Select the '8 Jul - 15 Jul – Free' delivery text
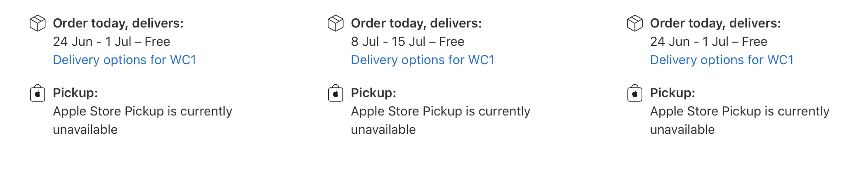This screenshot has width=868, height=176. tap(407, 42)
